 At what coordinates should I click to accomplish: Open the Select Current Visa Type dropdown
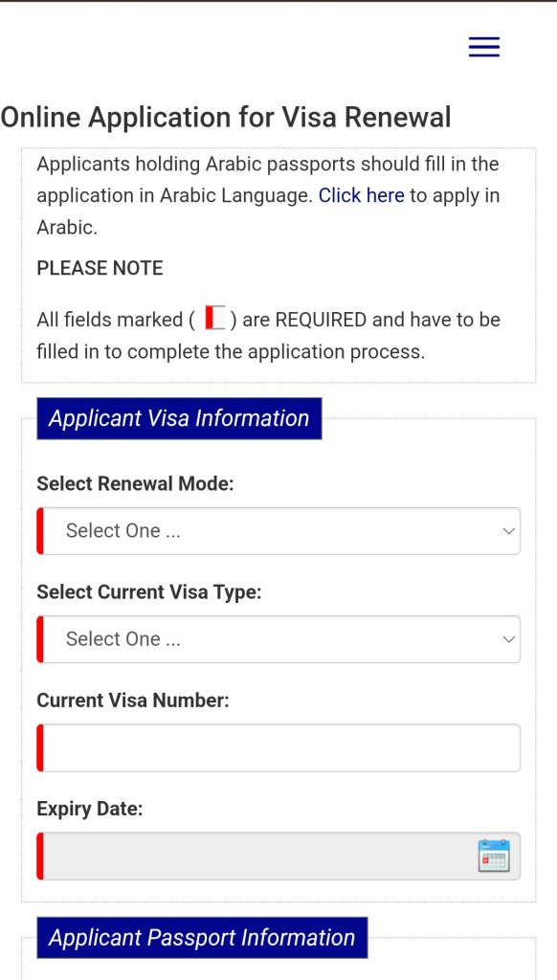click(278, 638)
